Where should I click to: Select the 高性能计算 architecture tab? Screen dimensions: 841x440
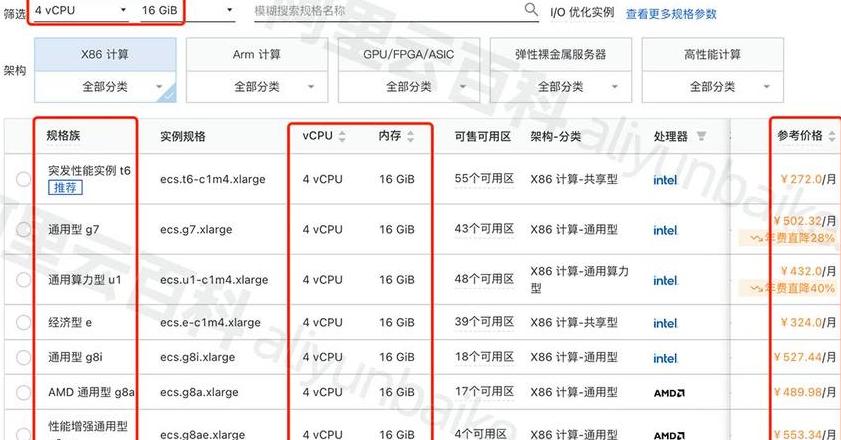[x=712, y=54]
